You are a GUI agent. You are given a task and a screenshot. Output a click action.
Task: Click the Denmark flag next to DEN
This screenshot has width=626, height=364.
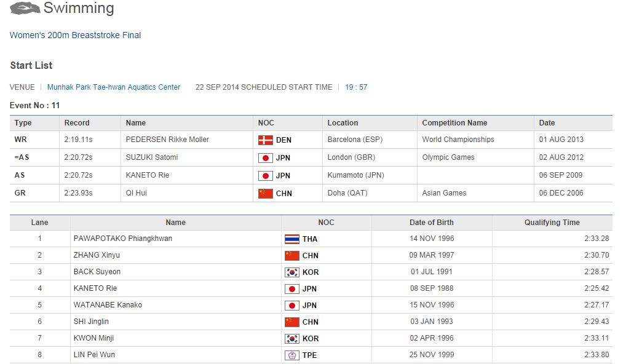click(x=266, y=140)
